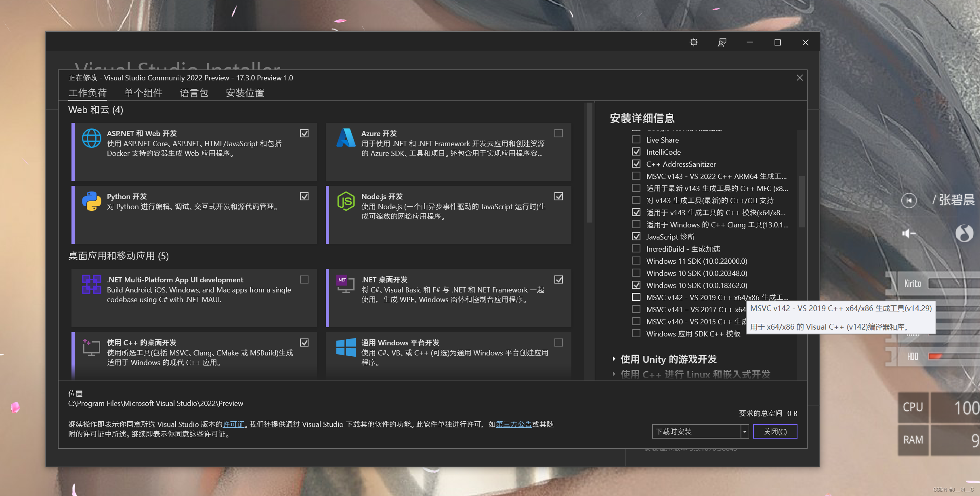Uncheck the Node.js development workload checkbox
Viewport: 980px width, 496px height.
tap(559, 196)
